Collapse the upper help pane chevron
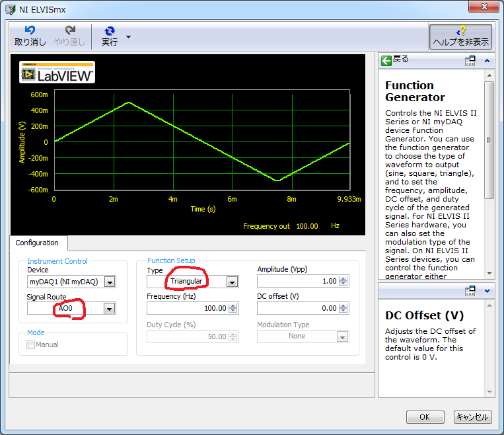Image resolution: width=504 pixels, height=435 pixels. 487,60
